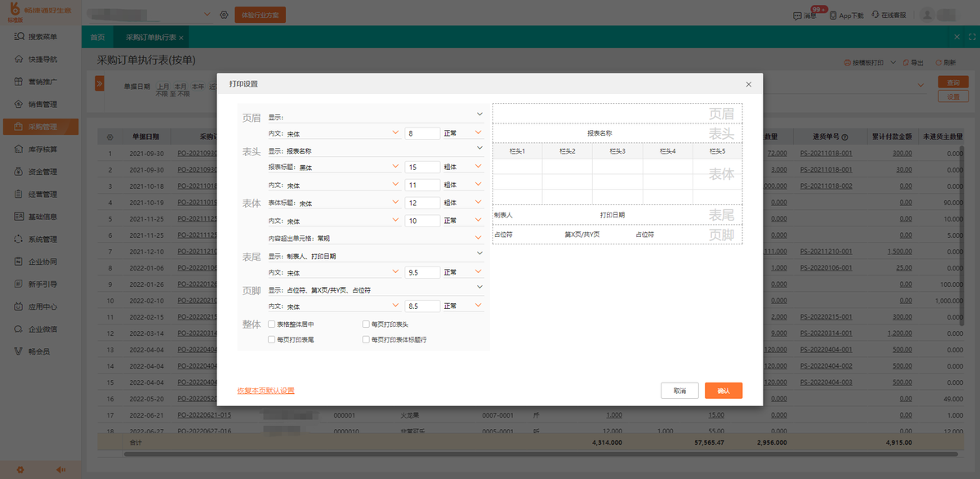Click the 确认 button

[724, 391]
